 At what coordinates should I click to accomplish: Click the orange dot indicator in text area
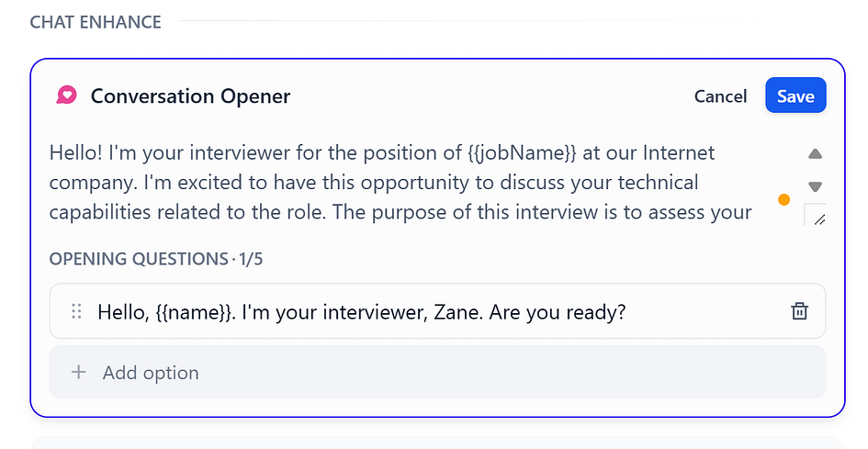pos(783,200)
